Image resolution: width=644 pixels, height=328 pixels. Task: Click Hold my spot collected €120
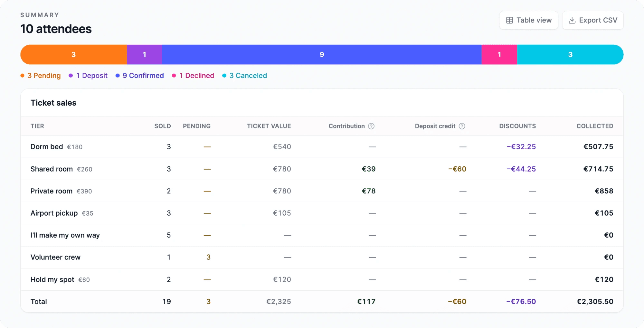(x=604, y=279)
